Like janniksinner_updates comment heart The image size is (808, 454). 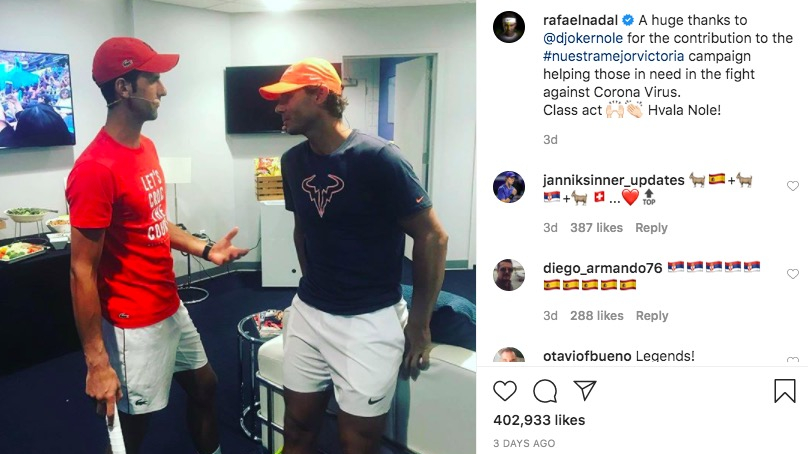click(793, 186)
